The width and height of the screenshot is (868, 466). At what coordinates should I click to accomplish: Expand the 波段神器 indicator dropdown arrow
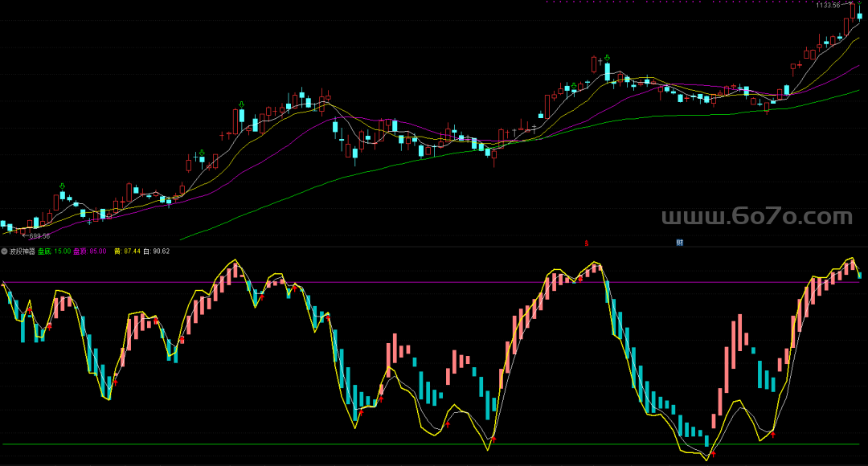coord(4,251)
